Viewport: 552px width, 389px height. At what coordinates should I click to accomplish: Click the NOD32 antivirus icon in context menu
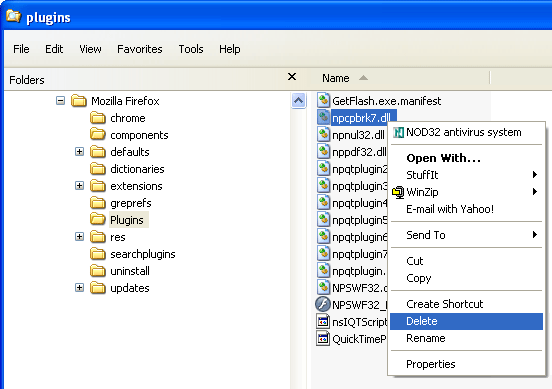398,132
